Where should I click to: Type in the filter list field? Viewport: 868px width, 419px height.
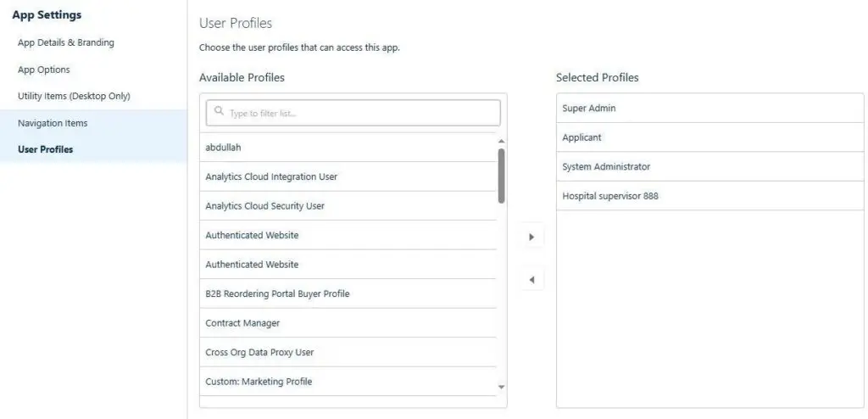pyautogui.click(x=360, y=113)
